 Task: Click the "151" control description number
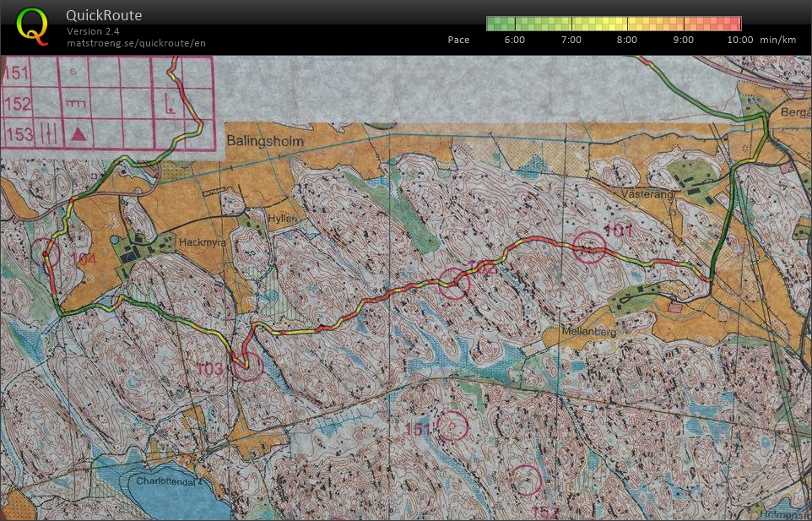16,73
